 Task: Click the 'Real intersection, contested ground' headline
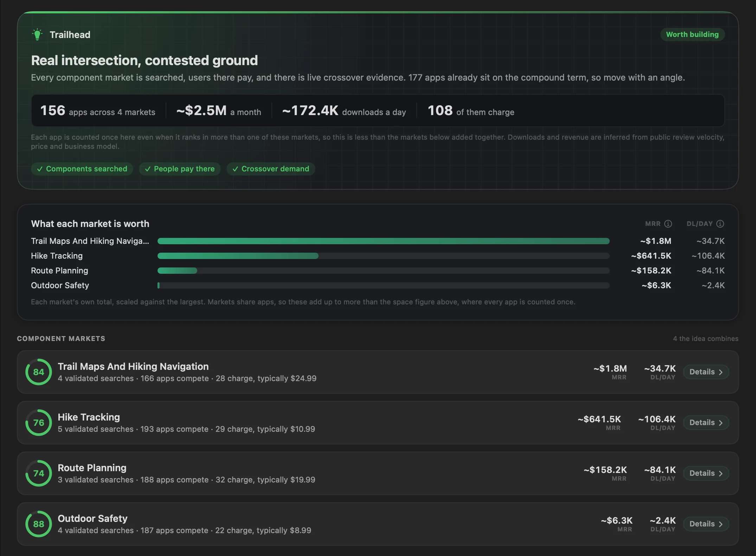tap(145, 61)
